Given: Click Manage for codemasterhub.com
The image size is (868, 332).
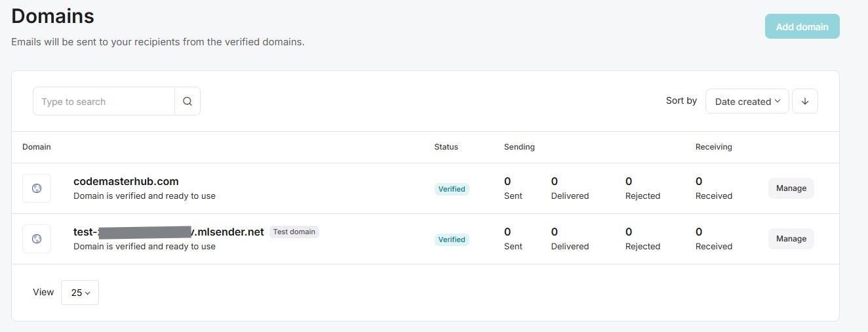Looking at the screenshot, I should pyautogui.click(x=791, y=188).
